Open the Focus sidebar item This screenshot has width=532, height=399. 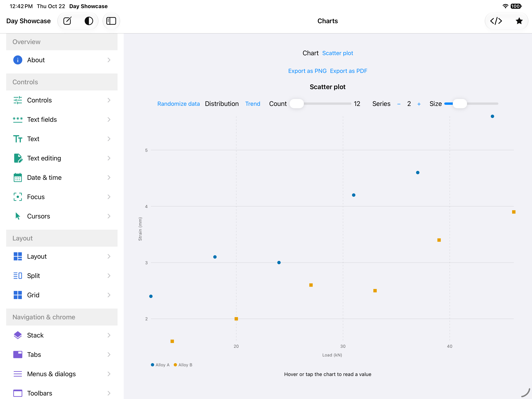(62, 197)
